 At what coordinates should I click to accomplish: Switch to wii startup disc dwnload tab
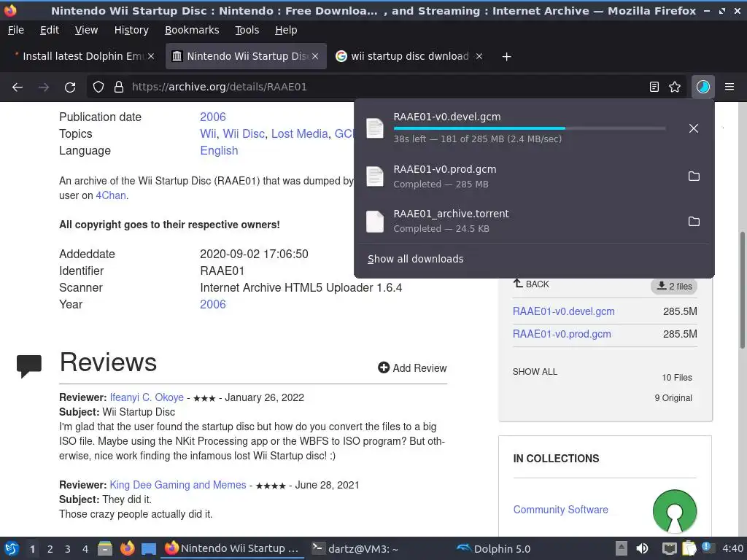[409, 56]
